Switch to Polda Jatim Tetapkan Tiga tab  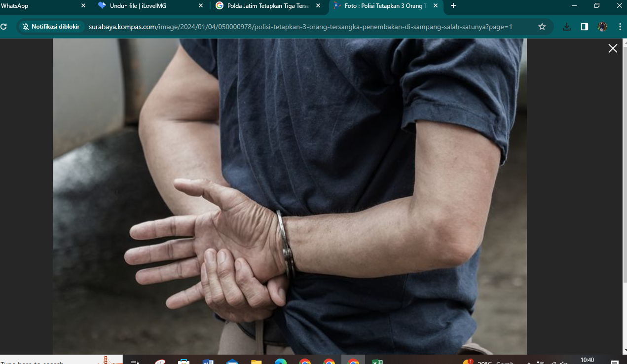pos(268,6)
